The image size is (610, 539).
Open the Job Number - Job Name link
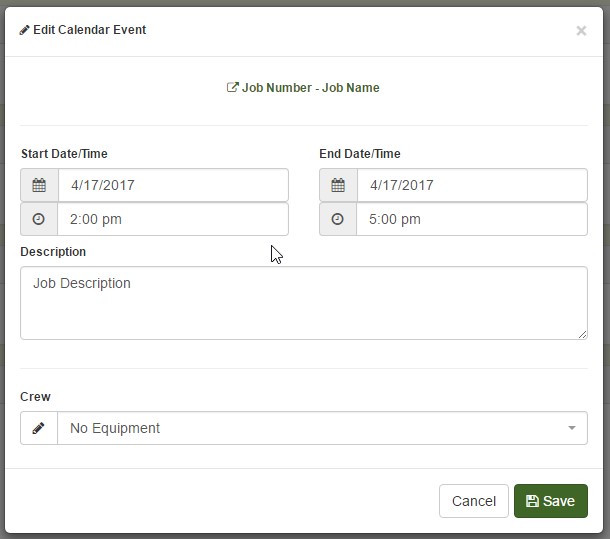310,88
